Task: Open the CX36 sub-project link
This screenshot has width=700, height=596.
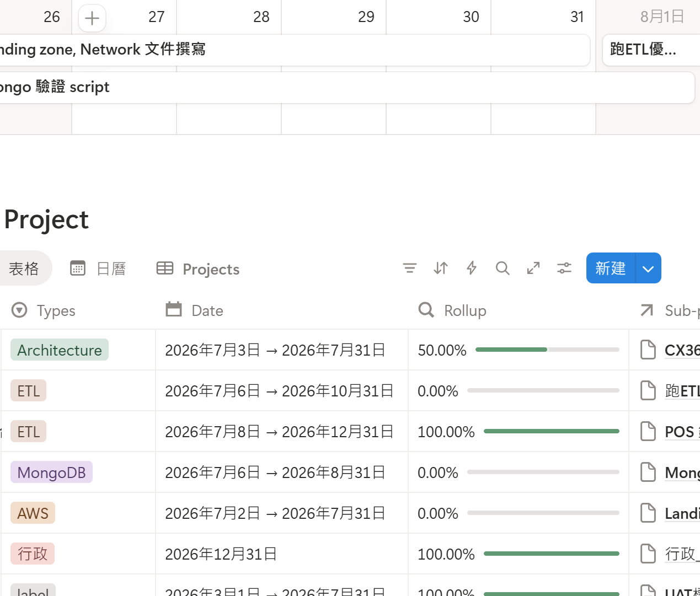Action: (682, 350)
